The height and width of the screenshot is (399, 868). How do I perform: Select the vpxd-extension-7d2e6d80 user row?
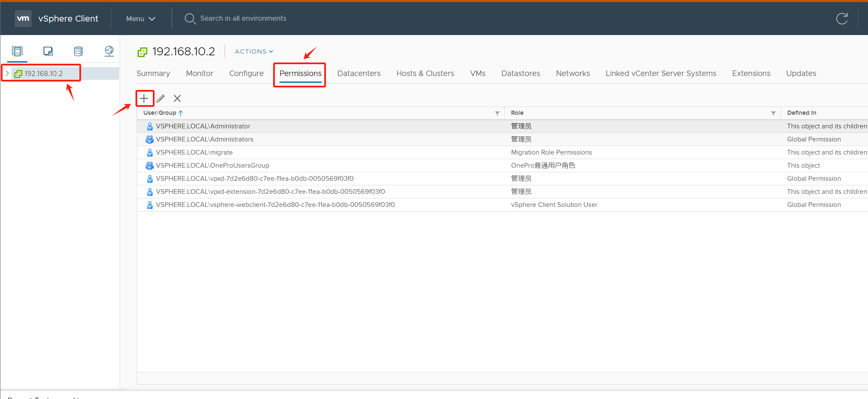(x=502, y=192)
